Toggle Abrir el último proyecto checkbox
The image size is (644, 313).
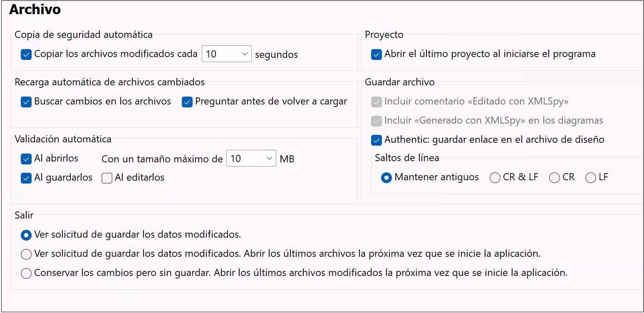[x=376, y=55]
